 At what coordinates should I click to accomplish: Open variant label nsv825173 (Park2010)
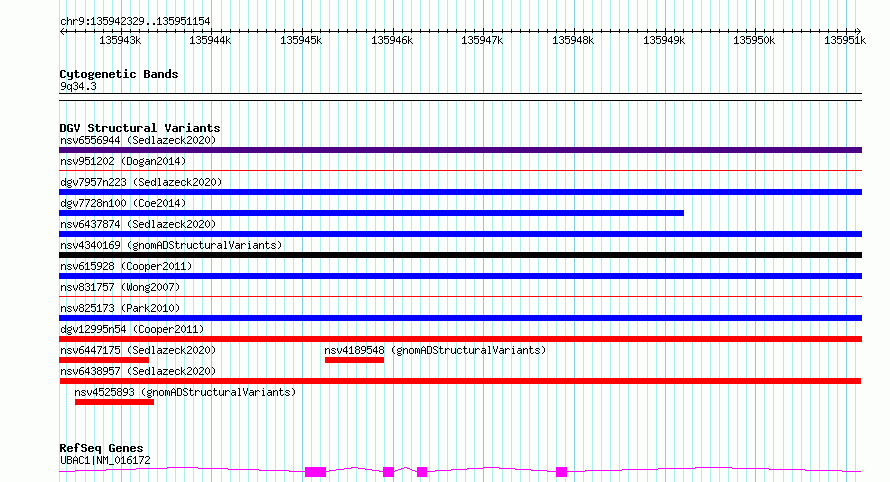click(120, 308)
